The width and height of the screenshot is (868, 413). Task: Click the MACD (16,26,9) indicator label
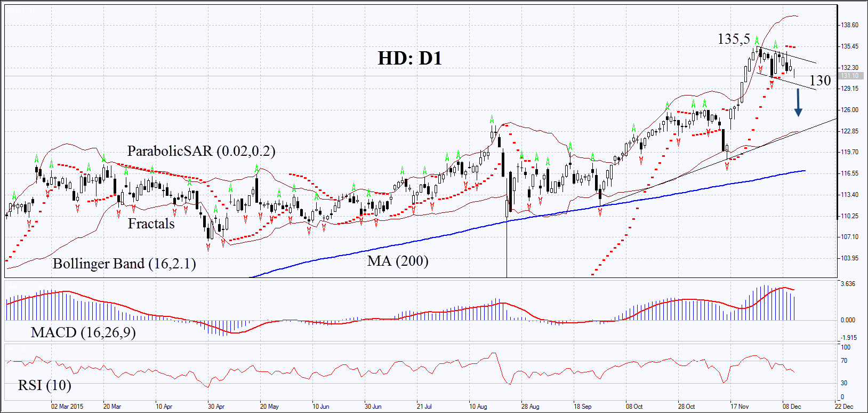(83, 332)
